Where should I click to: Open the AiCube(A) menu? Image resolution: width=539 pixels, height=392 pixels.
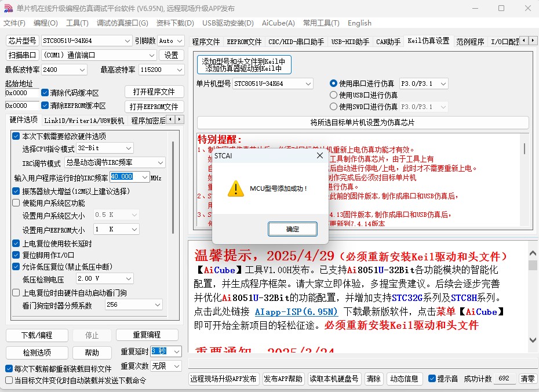pyautogui.click(x=278, y=23)
